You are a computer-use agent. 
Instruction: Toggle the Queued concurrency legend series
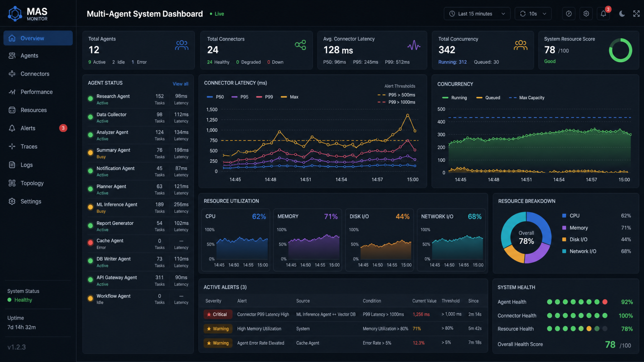(488, 98)
